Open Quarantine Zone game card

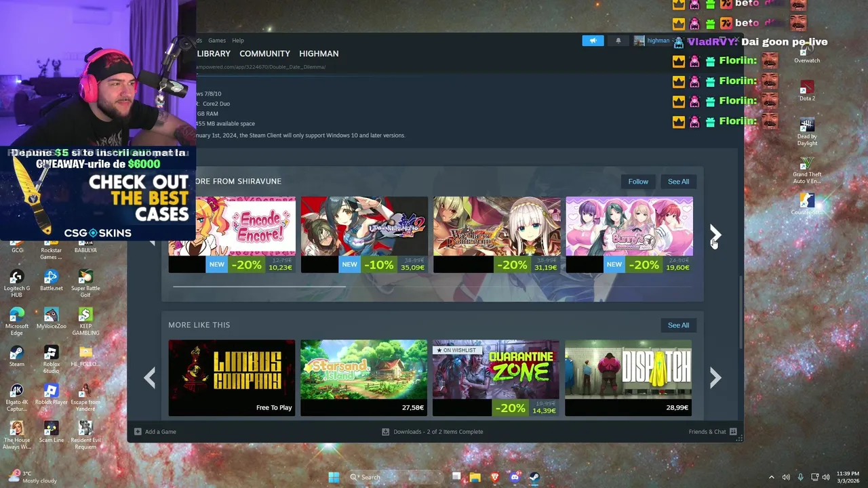click(x=496, y=378)
